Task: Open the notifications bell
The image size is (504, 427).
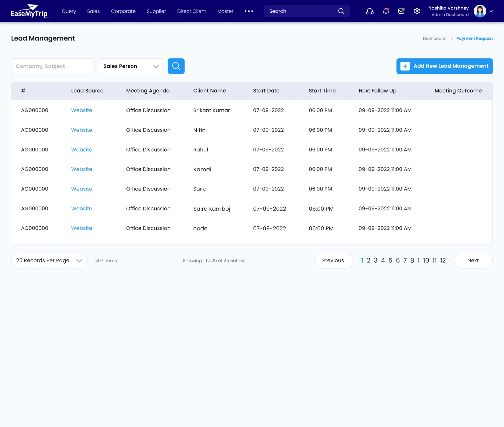Action: (386, 11)
